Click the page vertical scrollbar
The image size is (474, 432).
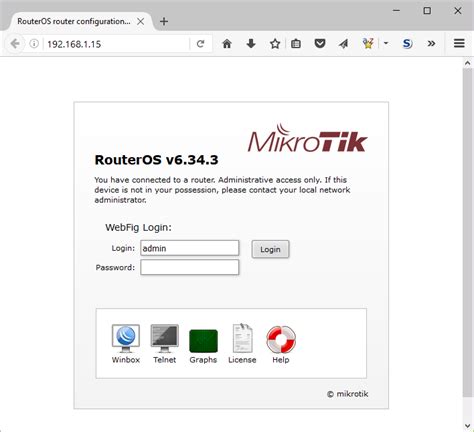(467, 232)
